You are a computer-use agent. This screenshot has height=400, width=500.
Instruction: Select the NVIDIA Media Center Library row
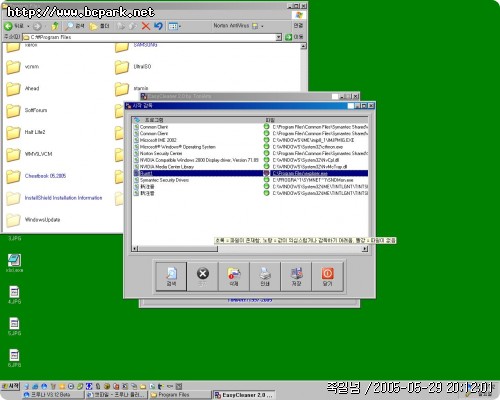click(x=251, y=167)
